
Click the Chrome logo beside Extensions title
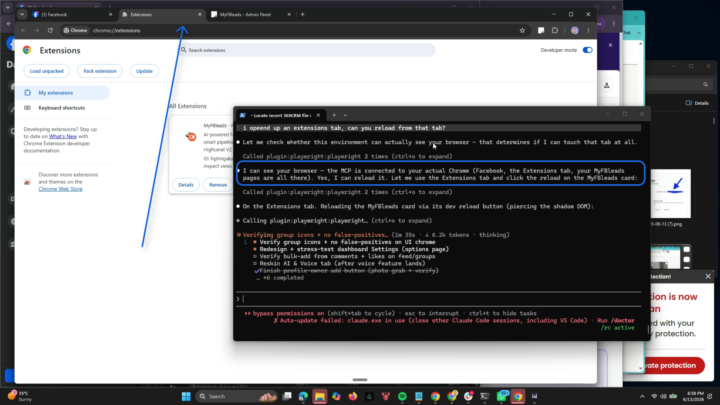click(x=27, y=51)
